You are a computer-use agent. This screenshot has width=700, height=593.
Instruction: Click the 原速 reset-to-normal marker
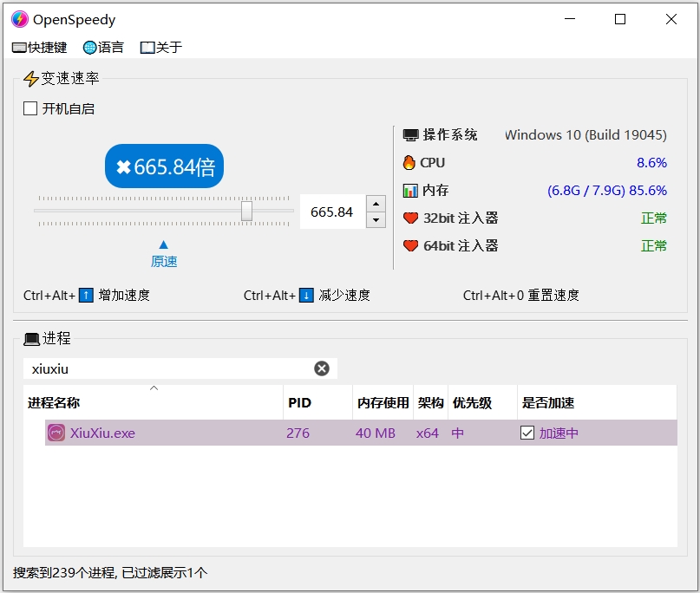tap(164, 262)
